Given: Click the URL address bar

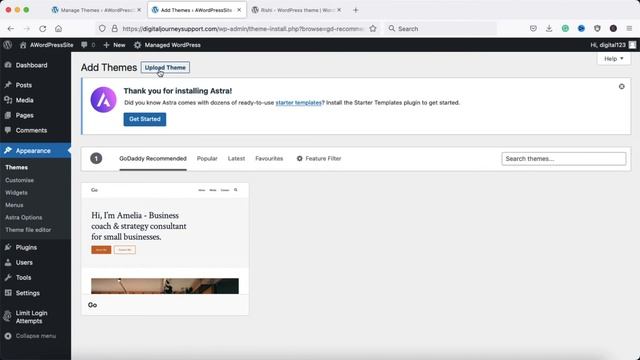Looking at the screenshot, I should [242, 29].
